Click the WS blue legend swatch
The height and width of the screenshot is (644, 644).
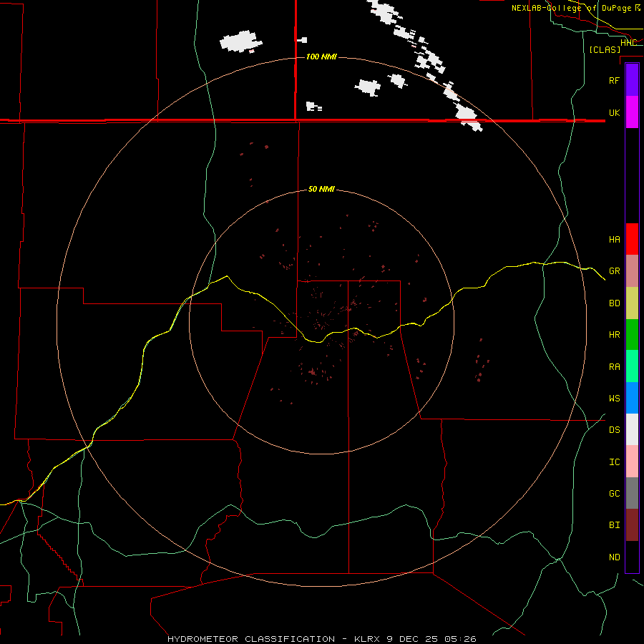click(x=632, y=398)
